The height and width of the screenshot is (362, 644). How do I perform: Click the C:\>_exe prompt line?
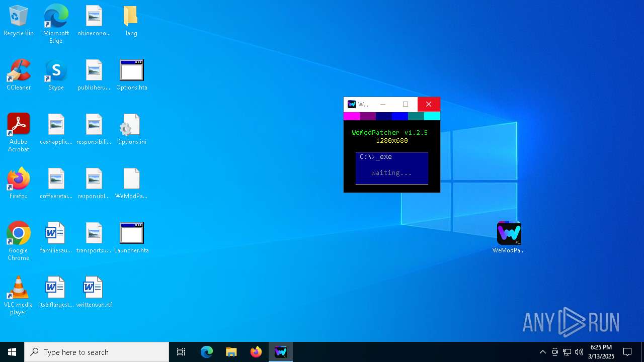(376, 157)
